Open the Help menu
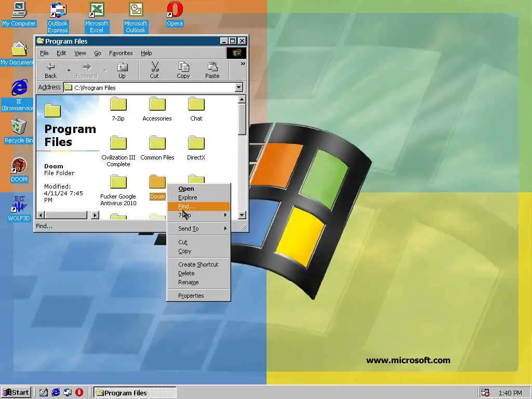532x399 pixels. tap(146, 53)
